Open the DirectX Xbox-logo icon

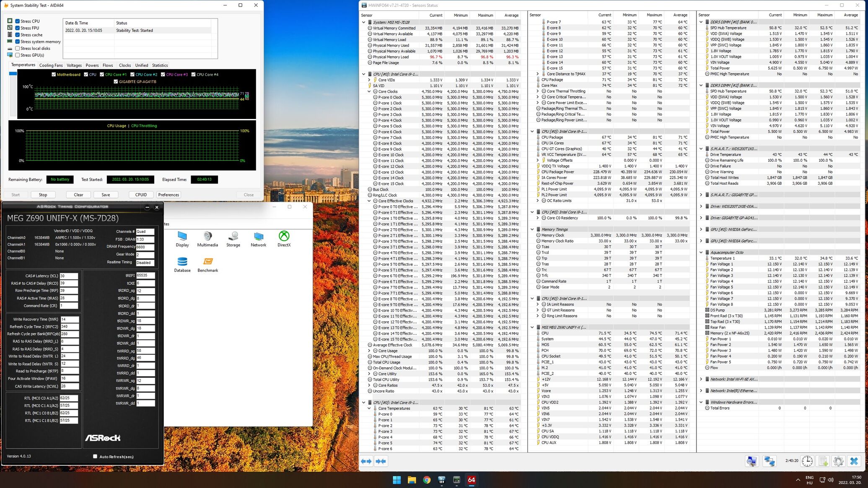284,239
